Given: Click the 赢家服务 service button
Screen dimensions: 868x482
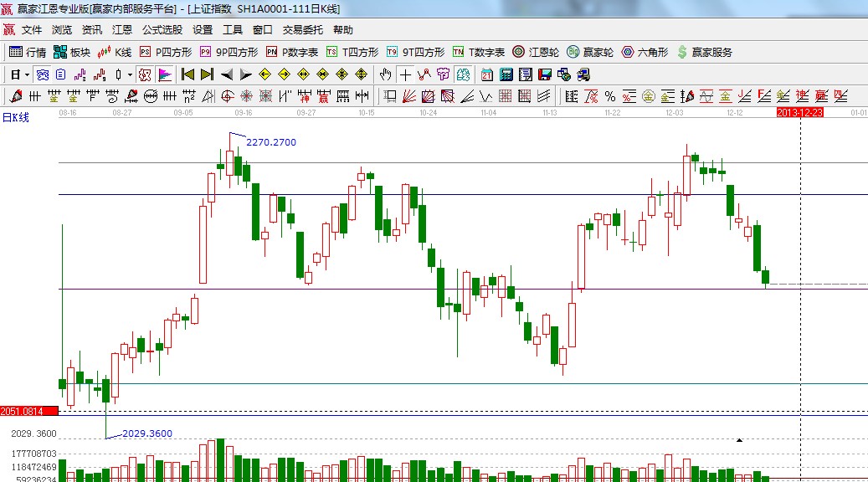Looking at the screenshot, I should point(704,52).
